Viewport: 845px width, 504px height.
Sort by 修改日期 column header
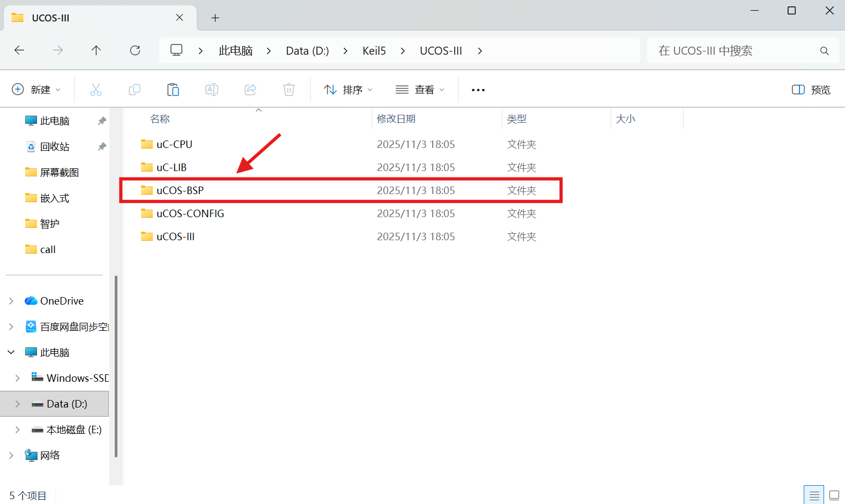(396, 119)
